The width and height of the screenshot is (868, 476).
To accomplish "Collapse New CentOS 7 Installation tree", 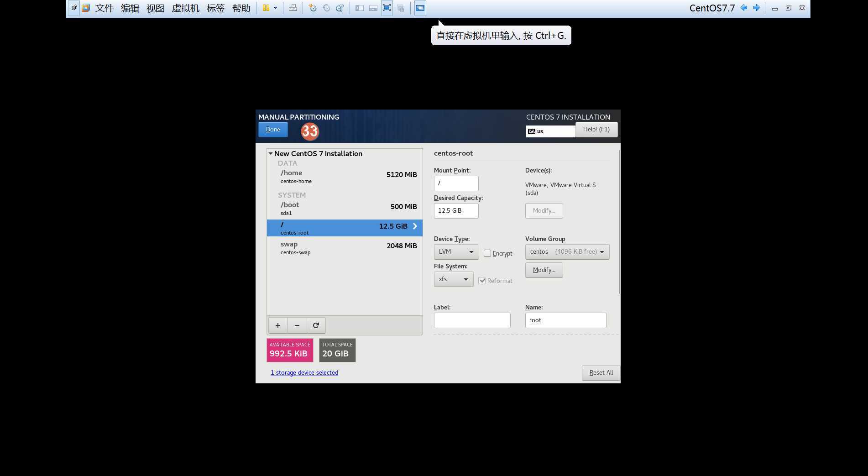I will click(271, 154).
